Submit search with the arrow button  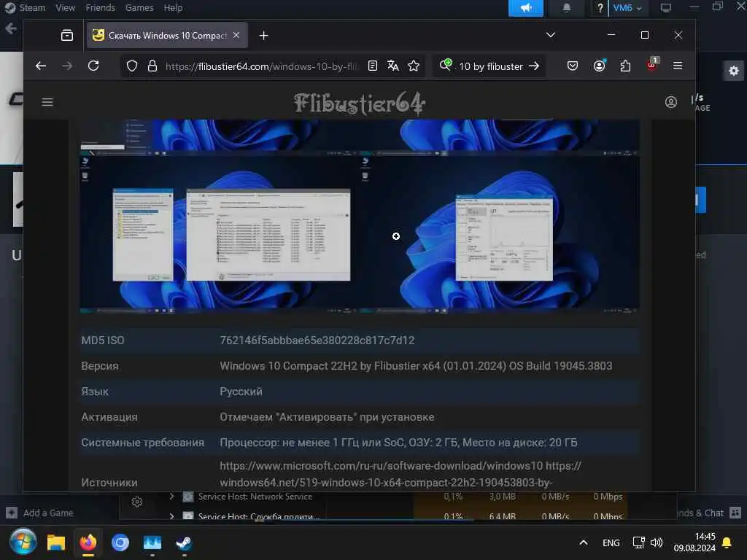click(534, 66)
